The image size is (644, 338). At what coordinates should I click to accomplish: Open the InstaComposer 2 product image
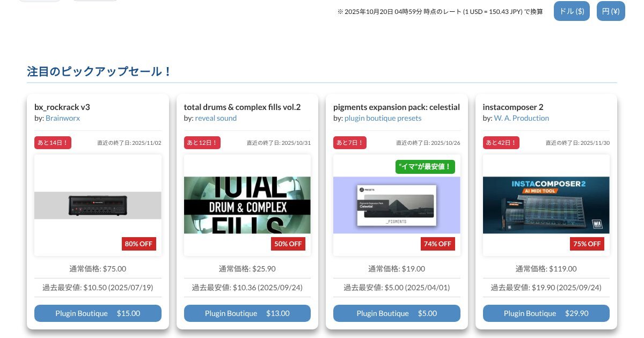tap(546, 205)
